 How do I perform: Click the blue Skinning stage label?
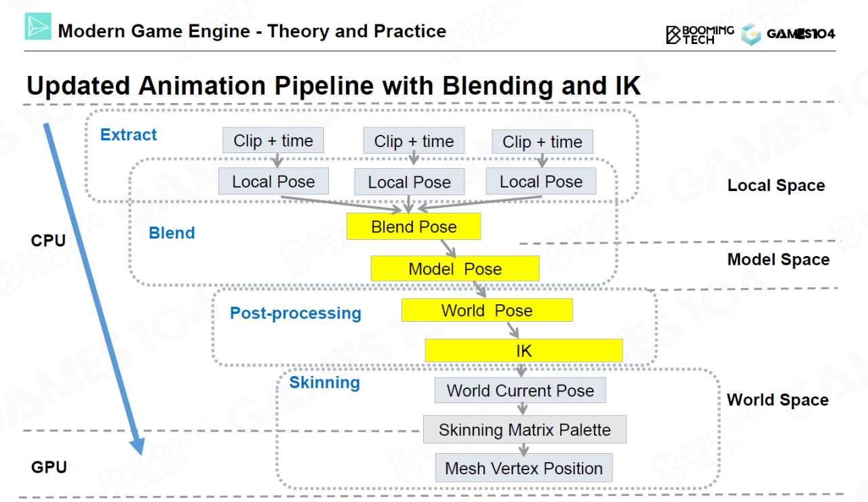point(324,383)
